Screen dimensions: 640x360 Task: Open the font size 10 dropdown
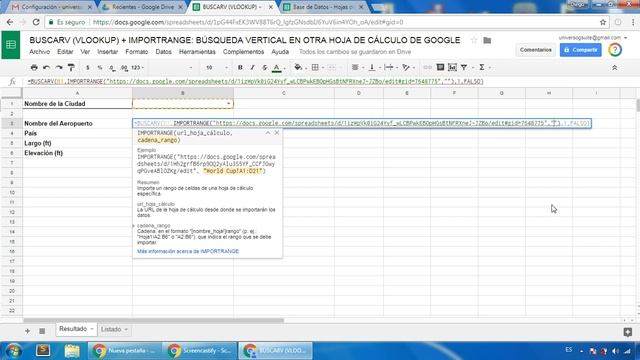pyautogui.click(x=216, y=67)
